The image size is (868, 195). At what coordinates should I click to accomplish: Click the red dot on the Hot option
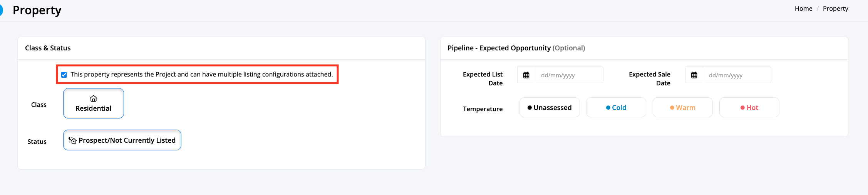click(x=742, y=108)
